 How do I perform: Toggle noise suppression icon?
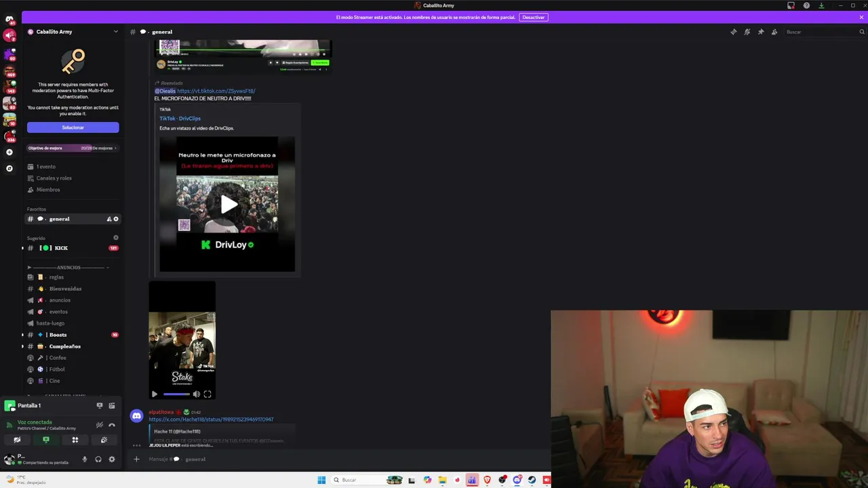(x=100, y=425)
